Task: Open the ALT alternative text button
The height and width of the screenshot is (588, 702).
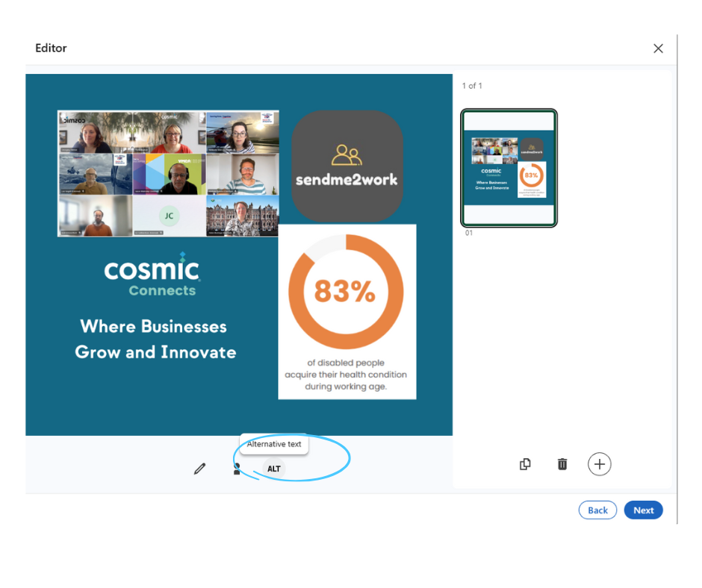Action: click(x=273, y=469)
